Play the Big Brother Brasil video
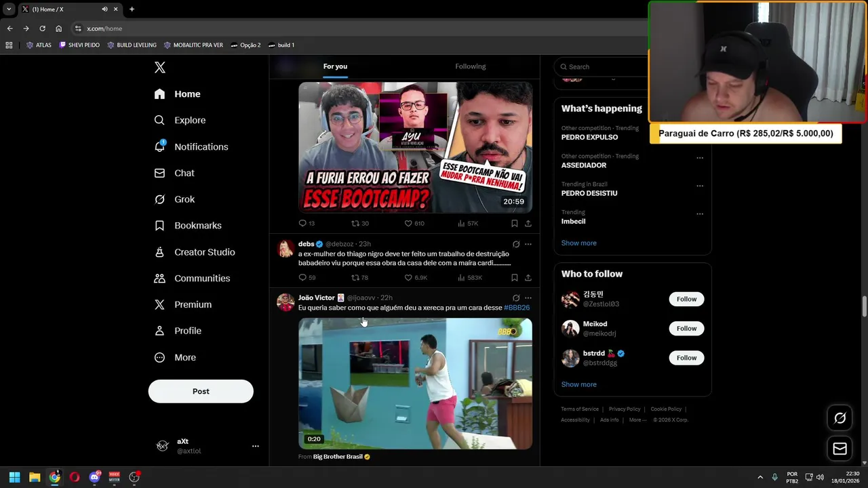868x488 pixels. click(415, 384)
